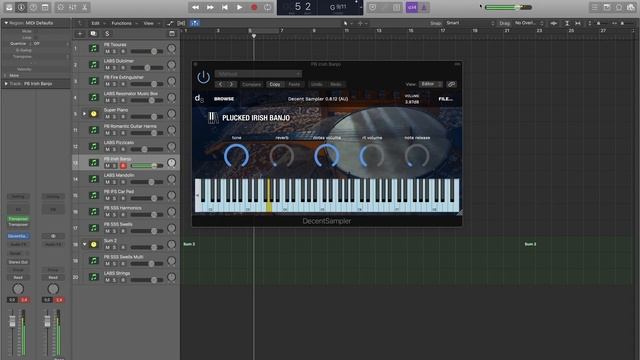Image resolution: width=640 pixels, height=360 pixels.
Task: Toggle Cycle mode in the transport
Action: [268, 7]
